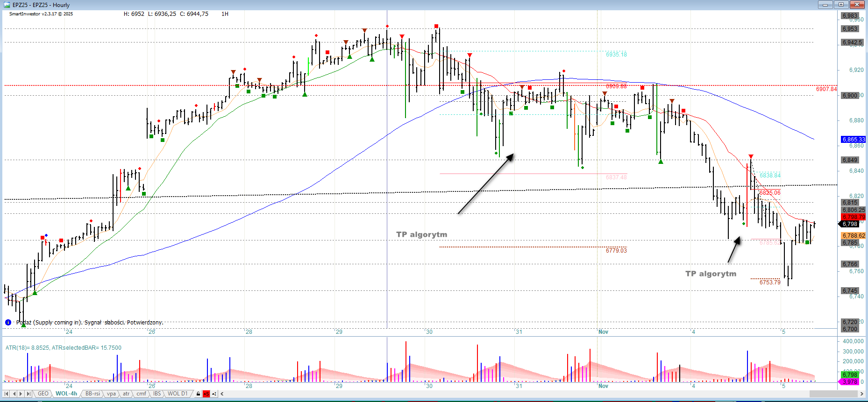
Task: Click the red triangle marker at 6849 peak
Action: (x=751, y=156)
